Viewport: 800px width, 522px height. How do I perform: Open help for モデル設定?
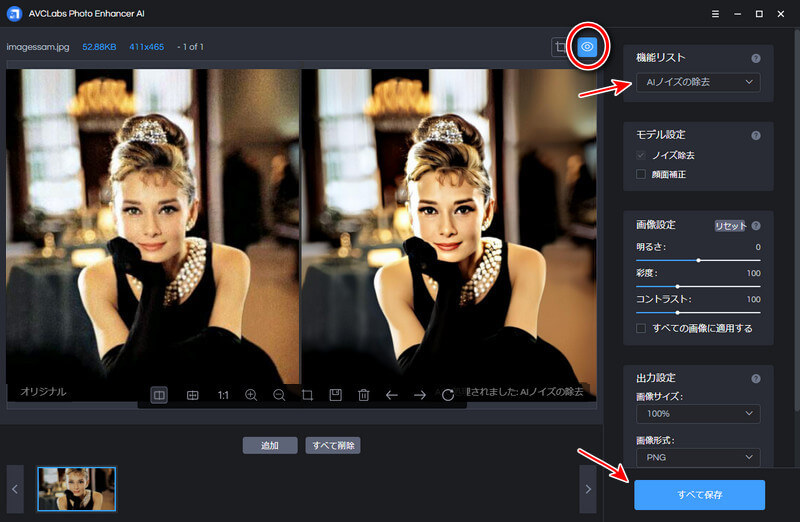(756, 135)
